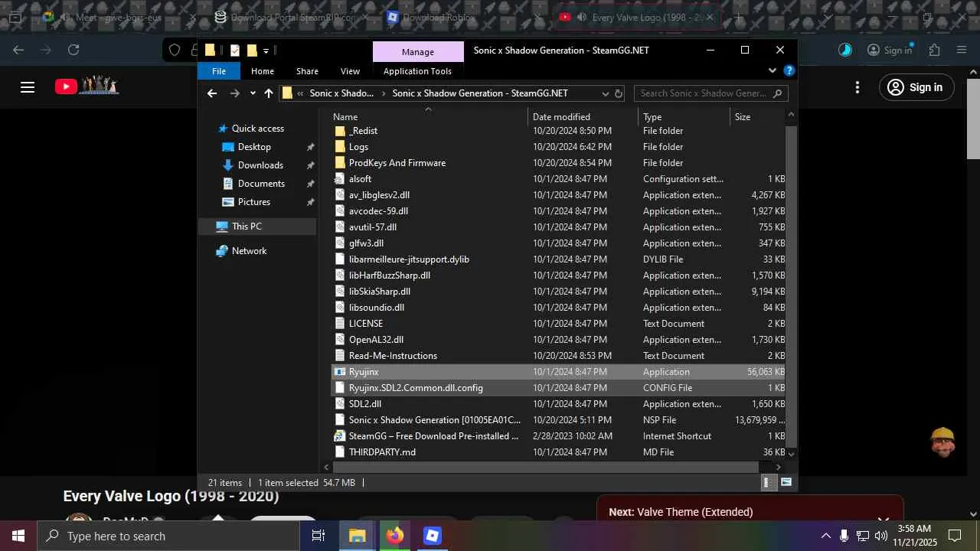
Task: Select the Application Tools tab
Action: tap(417, 71)
